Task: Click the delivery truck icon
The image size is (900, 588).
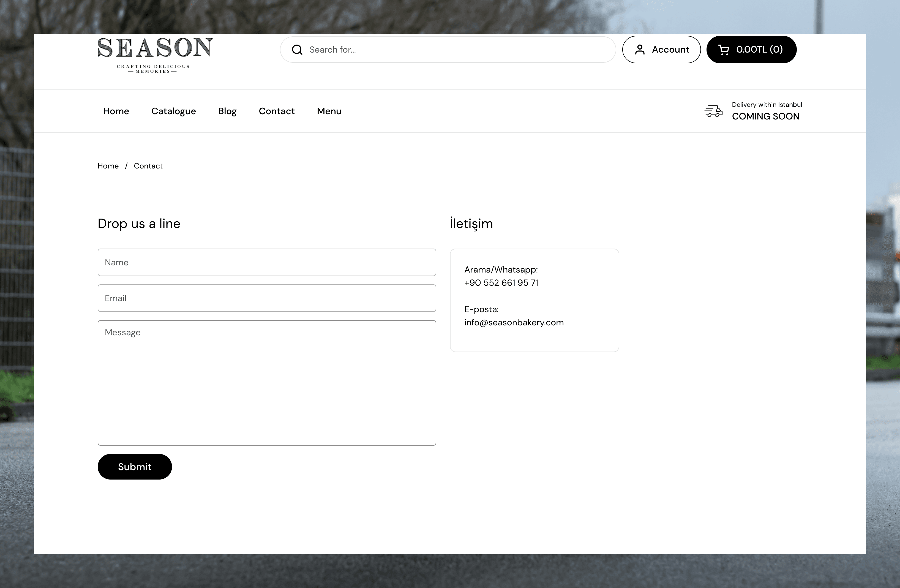Action: [x=713, y=111]
